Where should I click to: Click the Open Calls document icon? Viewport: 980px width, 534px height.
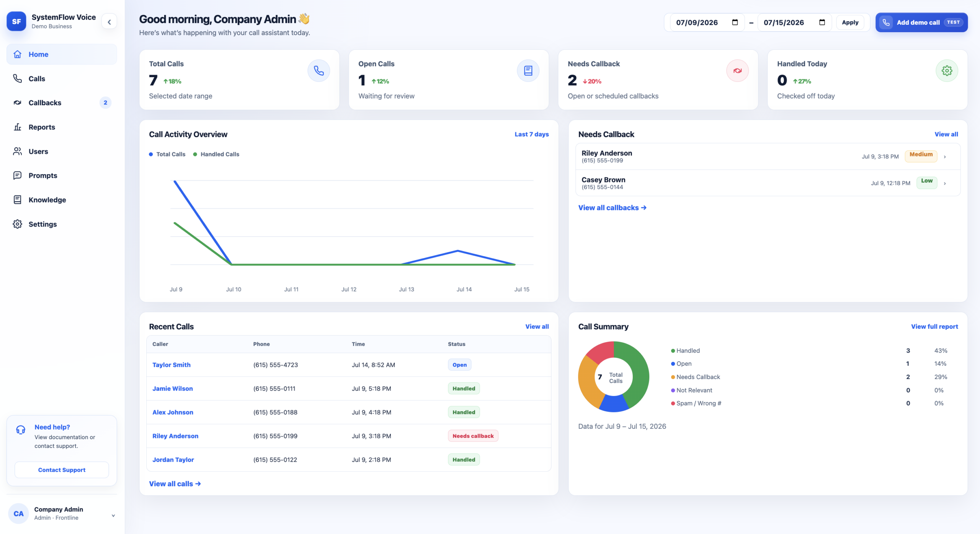click(x=528, y=70)
